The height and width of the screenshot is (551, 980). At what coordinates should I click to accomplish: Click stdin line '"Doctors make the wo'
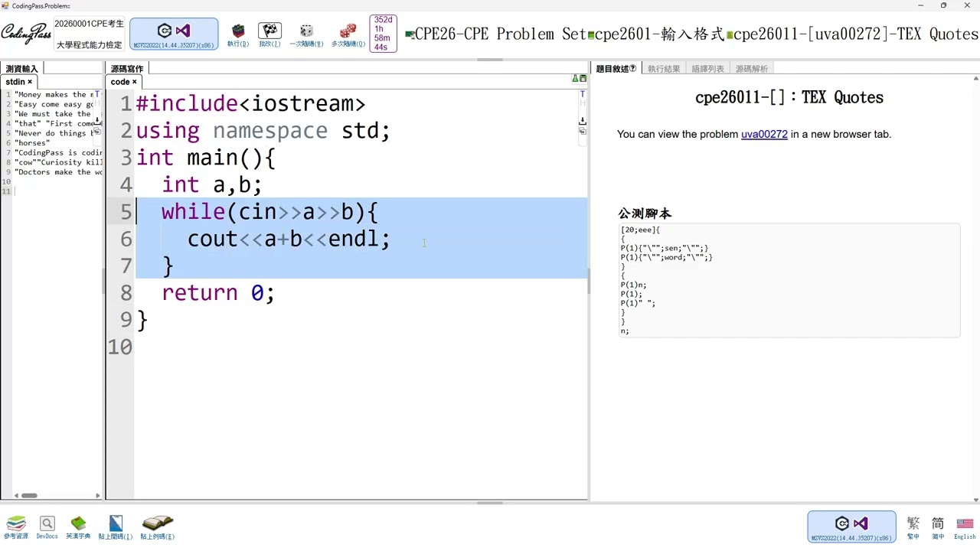[58, 172]
